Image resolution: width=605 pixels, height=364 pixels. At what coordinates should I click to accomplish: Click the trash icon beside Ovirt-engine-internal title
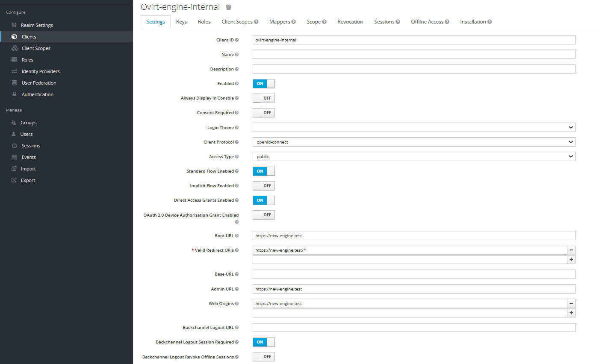(228, 7)
